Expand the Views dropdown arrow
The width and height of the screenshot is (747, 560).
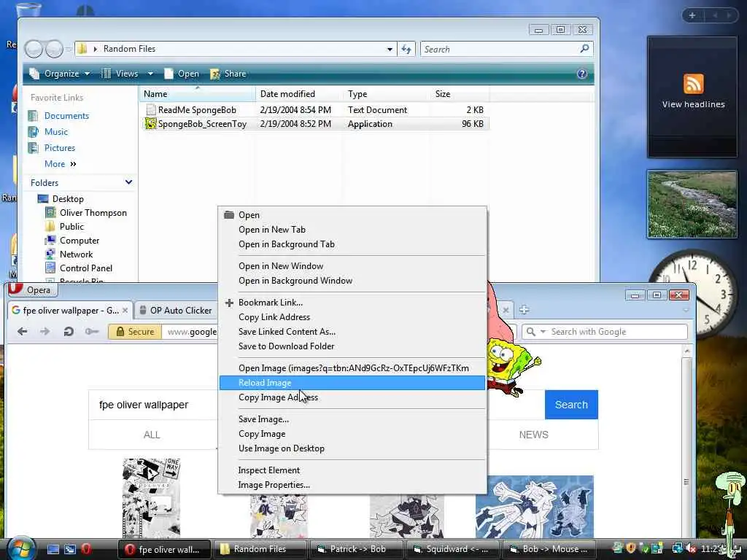pyautogui.click(x=150, y=74)
